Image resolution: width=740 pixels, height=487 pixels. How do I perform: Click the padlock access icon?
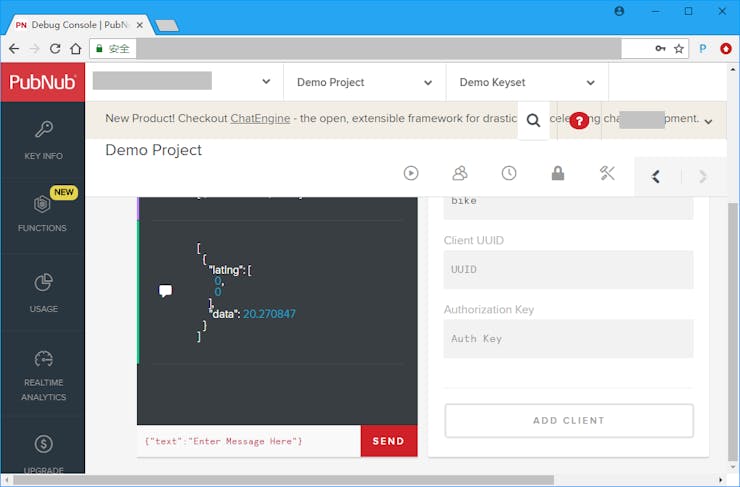click(558, 173)
